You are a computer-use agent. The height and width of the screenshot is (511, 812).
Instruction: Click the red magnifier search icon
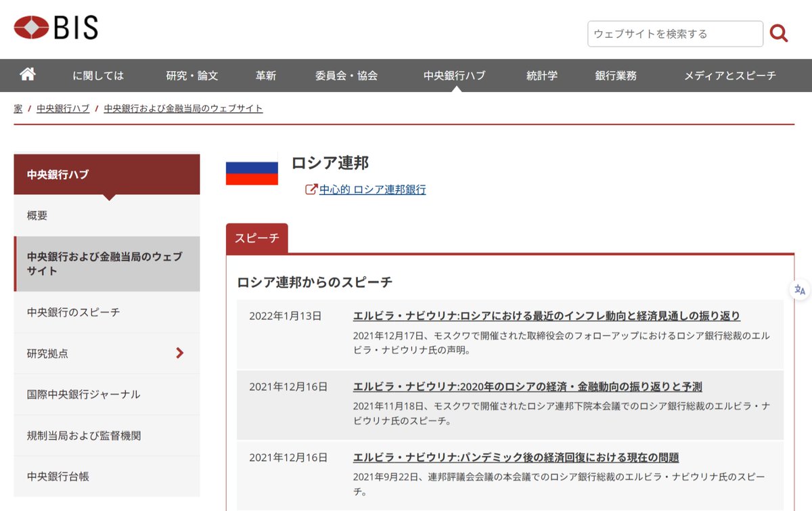pos(779,33)
